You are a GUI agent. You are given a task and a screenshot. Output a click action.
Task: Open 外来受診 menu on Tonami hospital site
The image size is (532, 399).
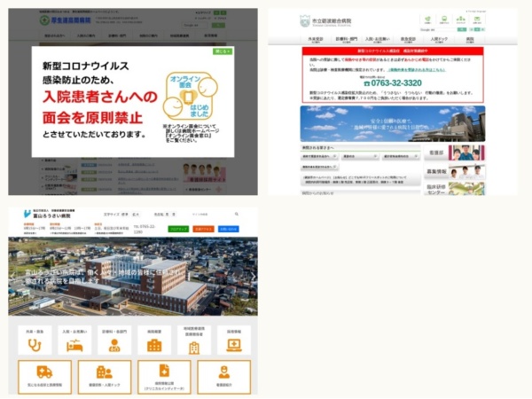click(316, 40)
